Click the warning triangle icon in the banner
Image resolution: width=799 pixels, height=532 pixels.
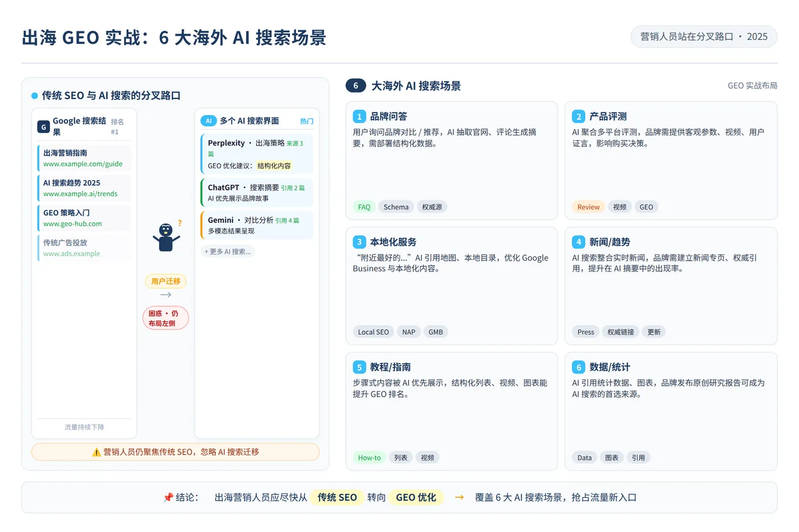click(x=96, y=452)
